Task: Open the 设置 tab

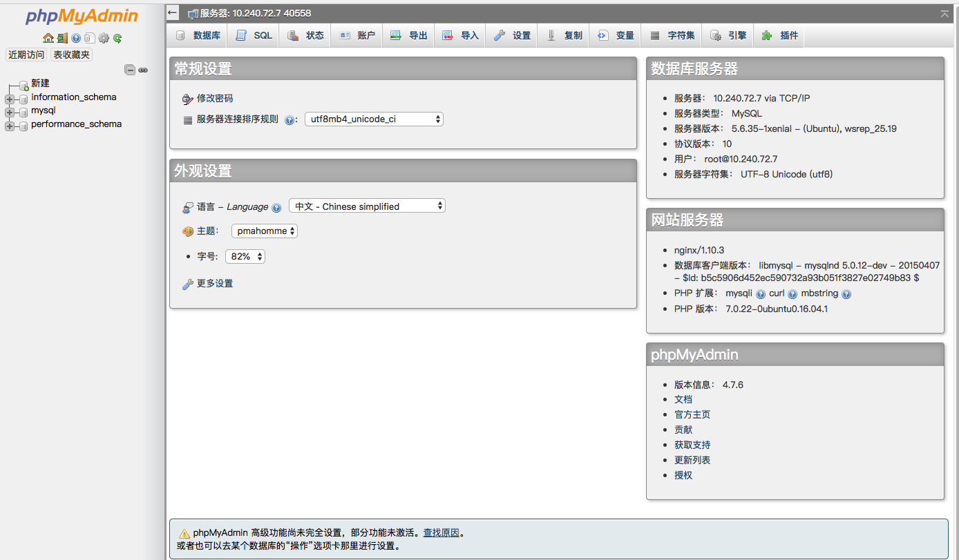Action: (x=512, y=35)
